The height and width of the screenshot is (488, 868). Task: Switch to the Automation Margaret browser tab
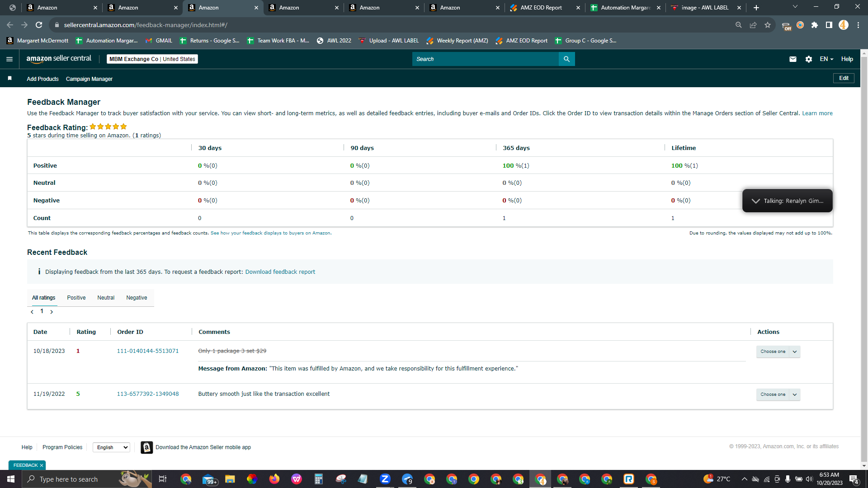(625, 8)
